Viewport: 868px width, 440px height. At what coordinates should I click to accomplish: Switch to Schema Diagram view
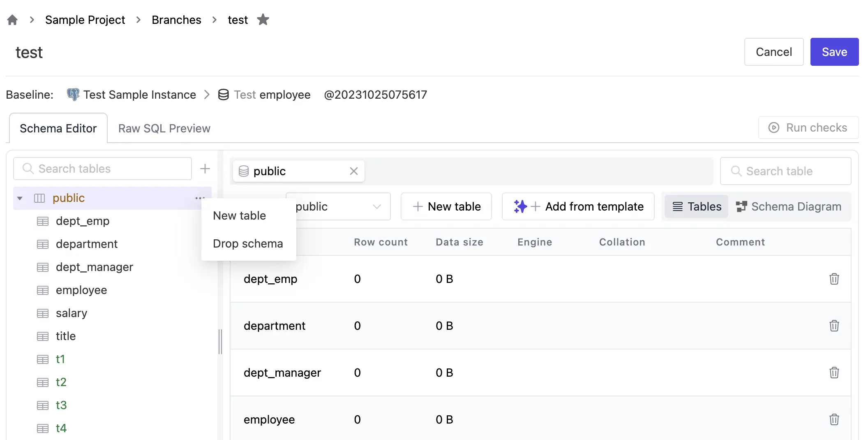788,206
